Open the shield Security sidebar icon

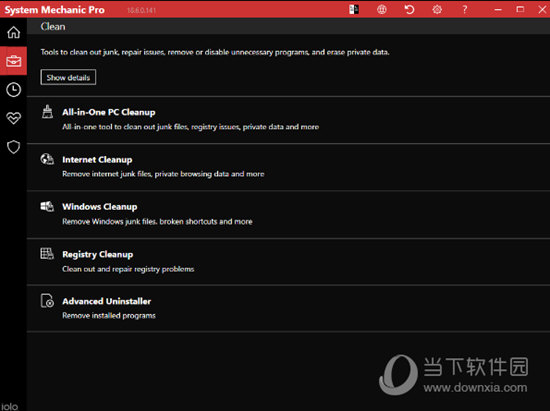coord(13,147)
